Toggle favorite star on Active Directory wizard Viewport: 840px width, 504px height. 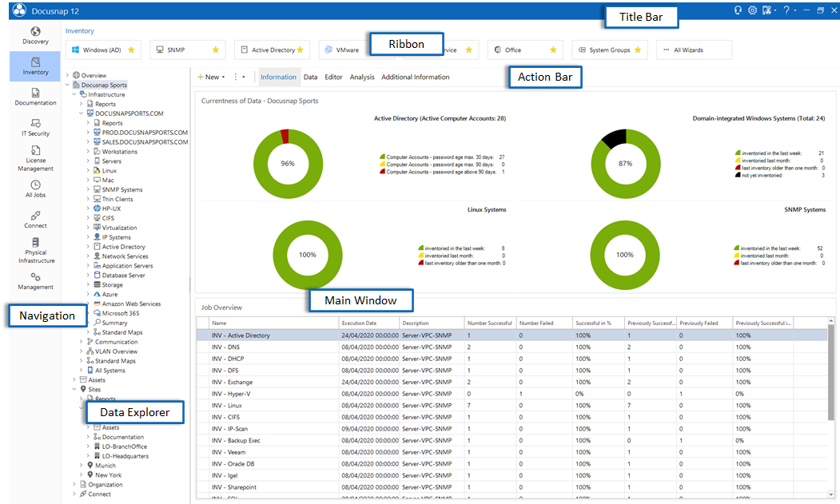click(300, 50)
